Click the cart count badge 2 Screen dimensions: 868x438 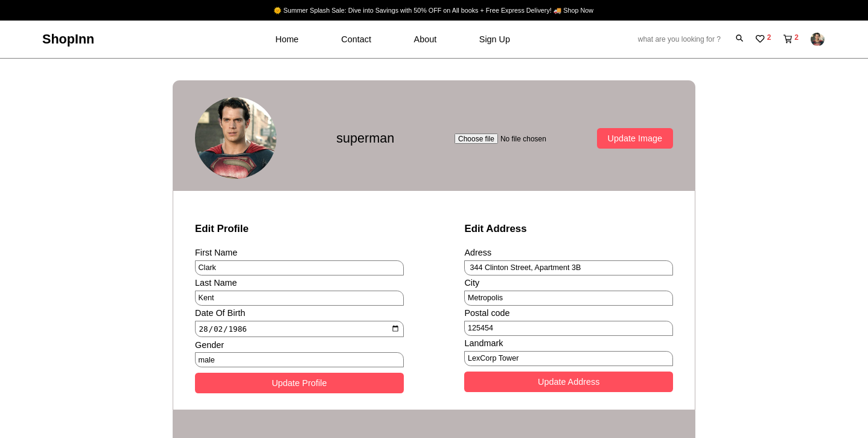796,37
